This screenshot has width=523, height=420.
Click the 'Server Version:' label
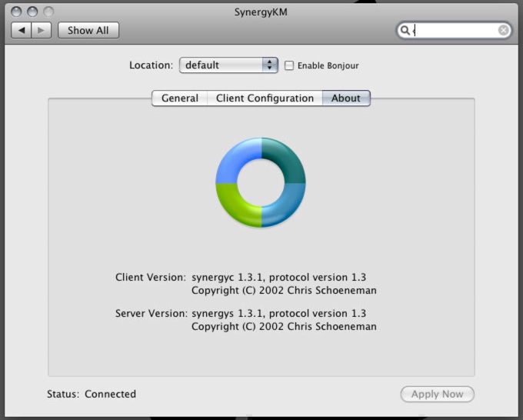(x=152, y=313)
